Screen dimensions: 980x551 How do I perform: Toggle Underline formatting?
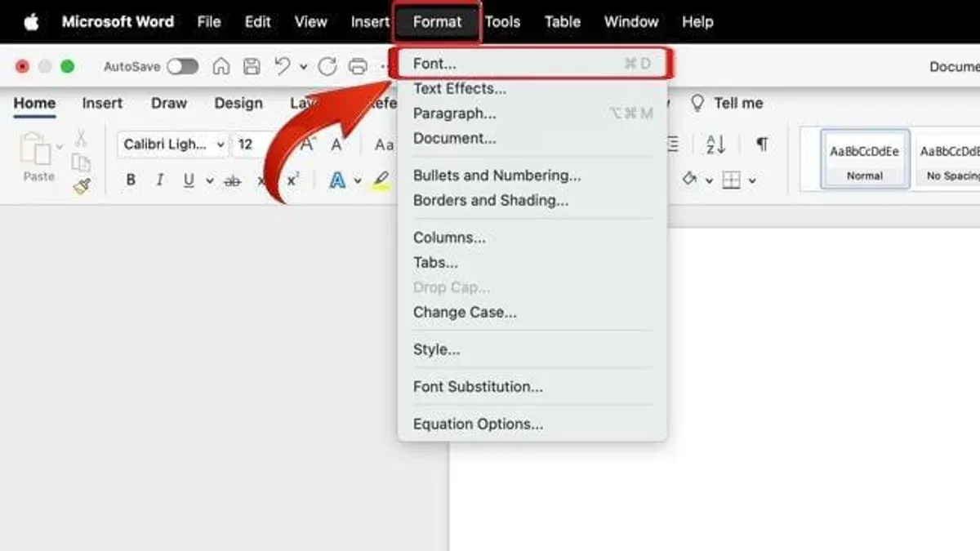coord(189,180)
